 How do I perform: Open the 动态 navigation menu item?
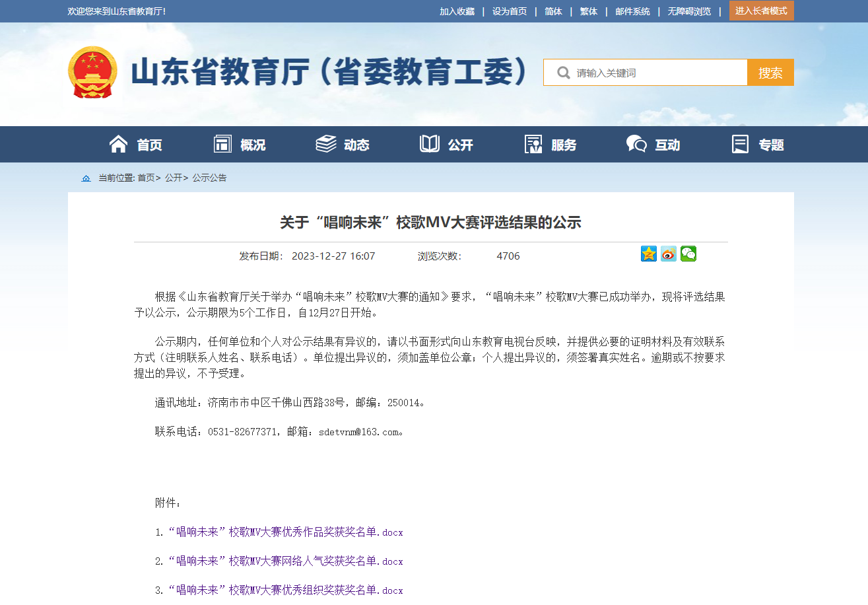356,145
